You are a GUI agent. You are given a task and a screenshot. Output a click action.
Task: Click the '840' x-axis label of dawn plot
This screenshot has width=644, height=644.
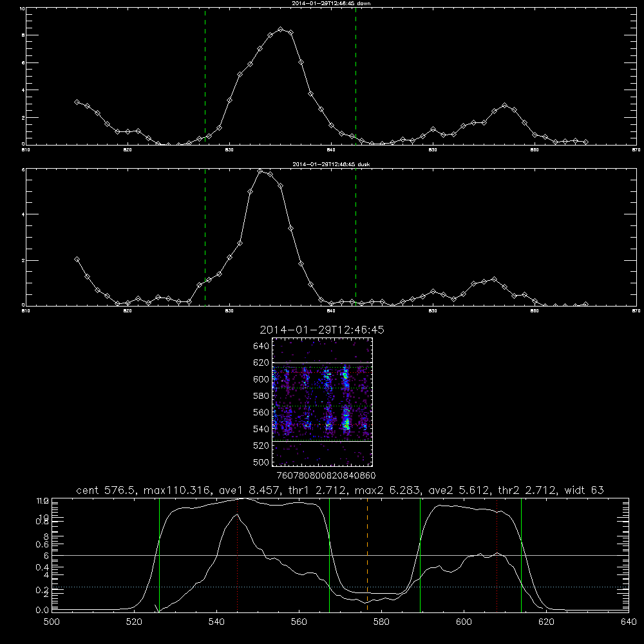(331, 149)
